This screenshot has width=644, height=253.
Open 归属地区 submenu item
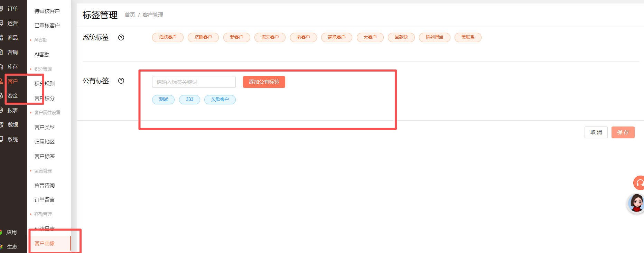pos(45,142)
